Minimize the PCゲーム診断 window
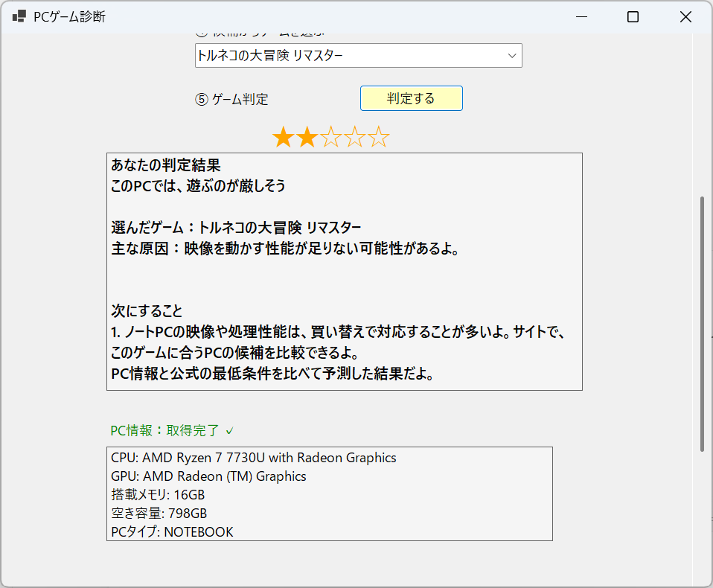 pos(581,17)
